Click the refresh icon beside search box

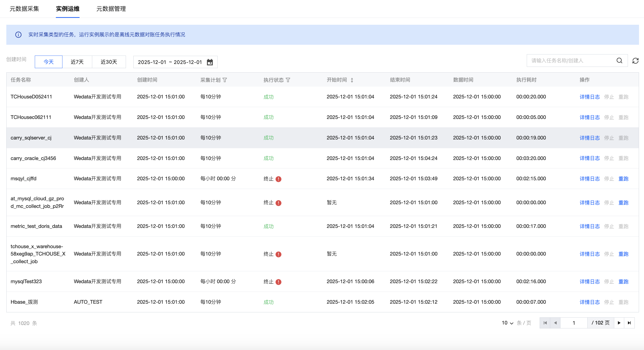coord(635,61)
